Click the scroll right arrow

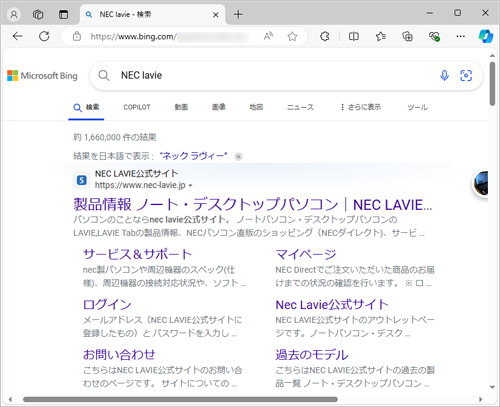click(480, 399)
